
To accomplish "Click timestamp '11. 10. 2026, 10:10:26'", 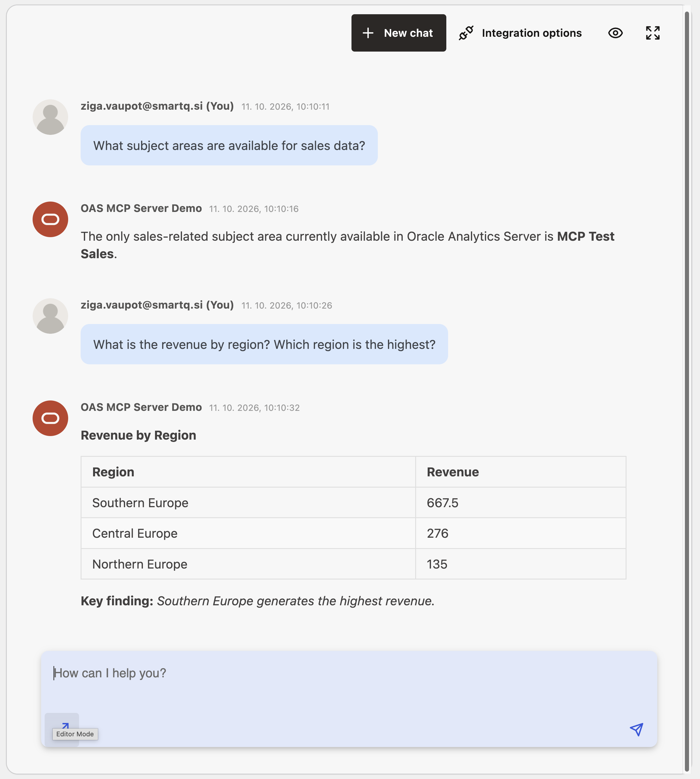I will (x=287, y=305).
